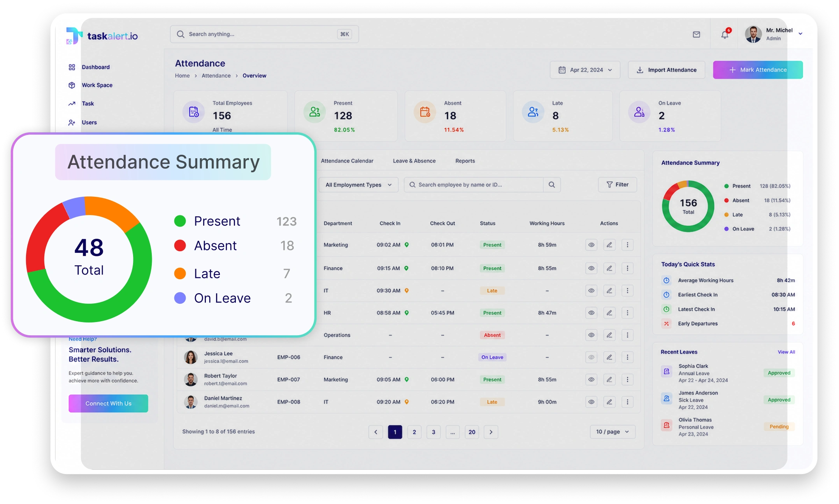This screenshot has height=504, width=839.
Task: Edit the Marketing 09:02 AM row
Action: tap(609, 245)
